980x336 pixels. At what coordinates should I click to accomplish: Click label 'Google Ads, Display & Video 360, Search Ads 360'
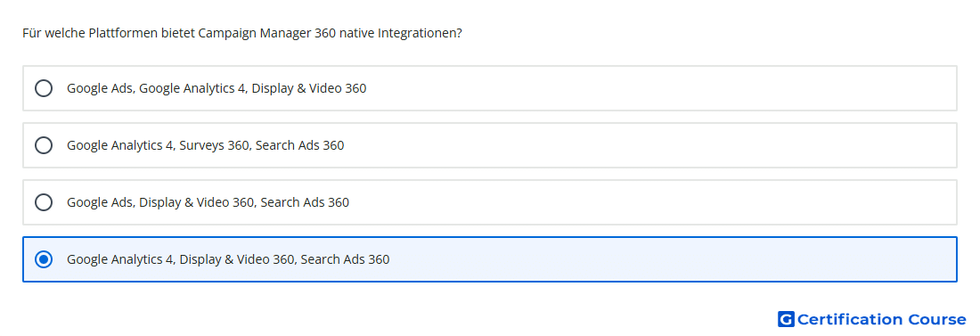pos(208,202)
